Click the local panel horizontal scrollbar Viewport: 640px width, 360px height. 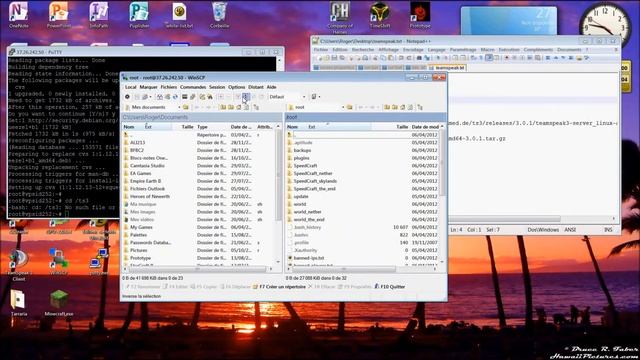[198, 269]
